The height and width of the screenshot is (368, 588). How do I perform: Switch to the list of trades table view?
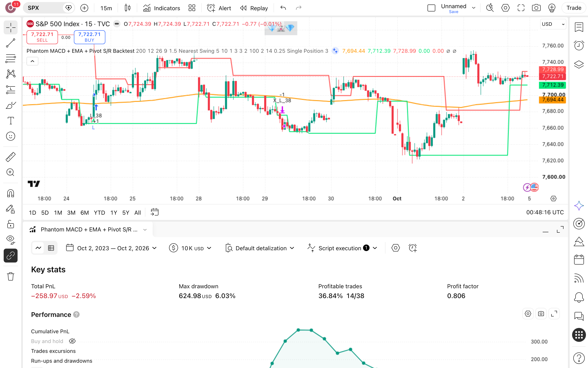[51, 248]
